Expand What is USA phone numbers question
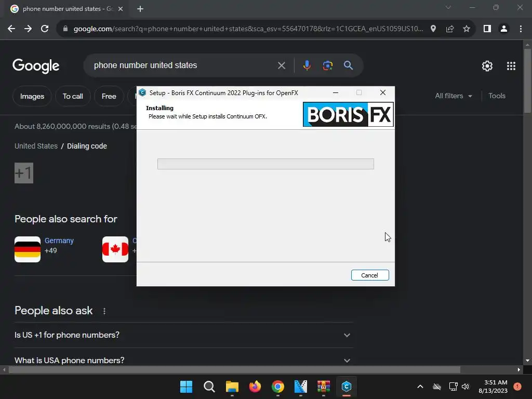The width and height of the screenshot is (532, 399). click(x=183, y=361)
